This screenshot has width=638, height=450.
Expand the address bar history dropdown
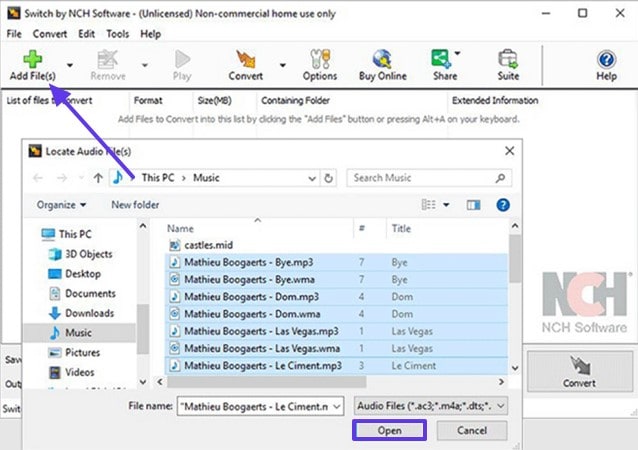pos(312,178)
